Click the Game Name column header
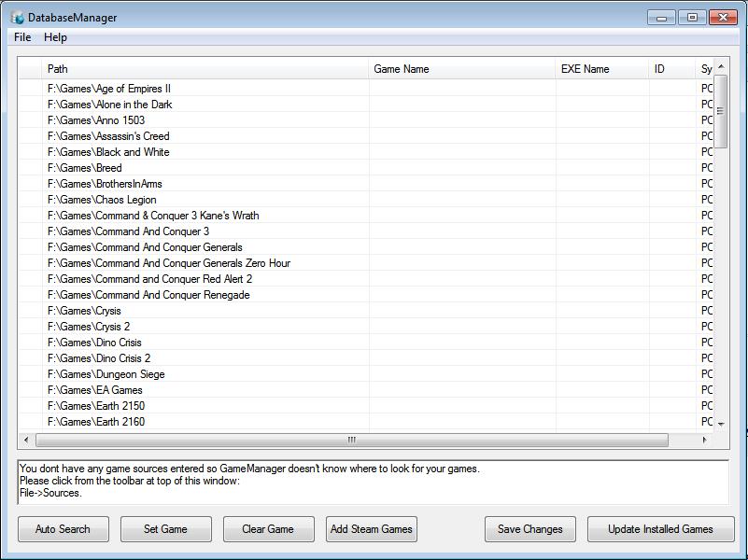Screen dimensions: 748x560 coord(462,69)
